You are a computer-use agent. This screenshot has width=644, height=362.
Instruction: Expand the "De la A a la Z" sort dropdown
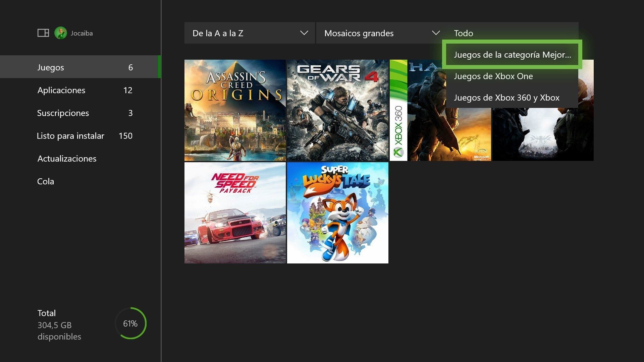point(249,33)
